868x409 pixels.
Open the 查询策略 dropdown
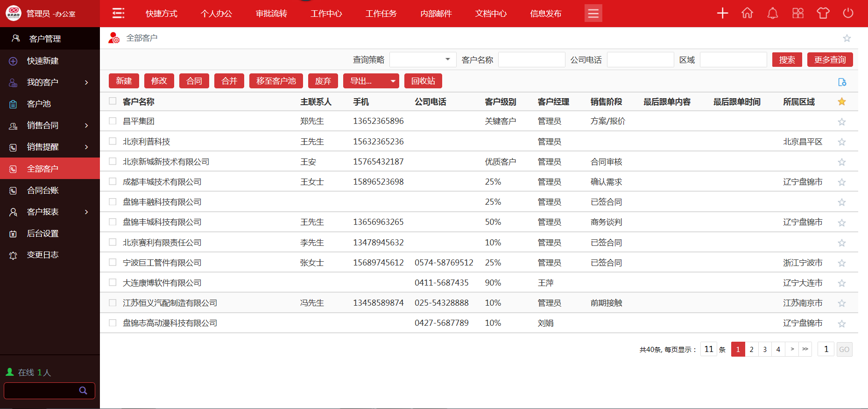[423, 60]
